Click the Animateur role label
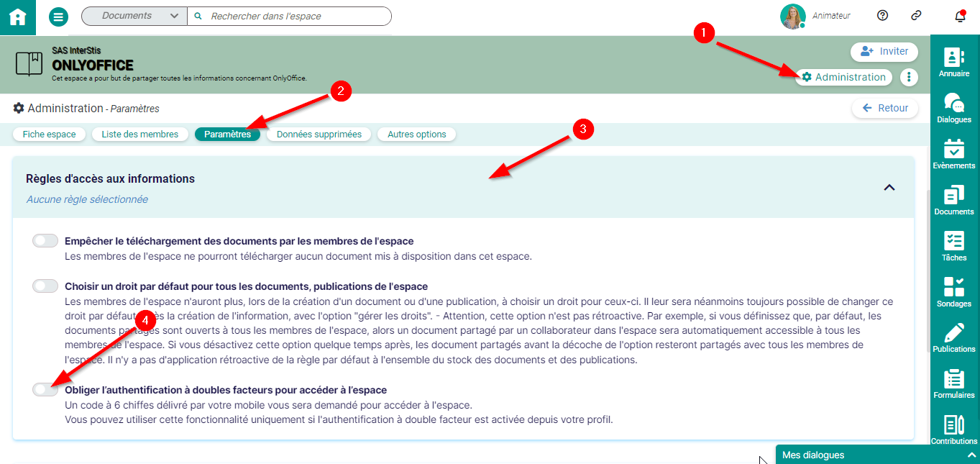The width and height of the screenshot is (980, 464). (831, 16)
